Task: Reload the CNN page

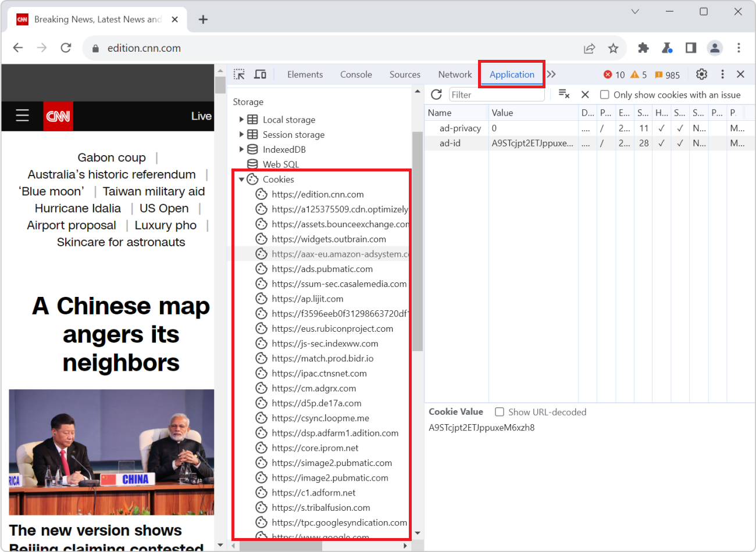Action: (66, 48)
